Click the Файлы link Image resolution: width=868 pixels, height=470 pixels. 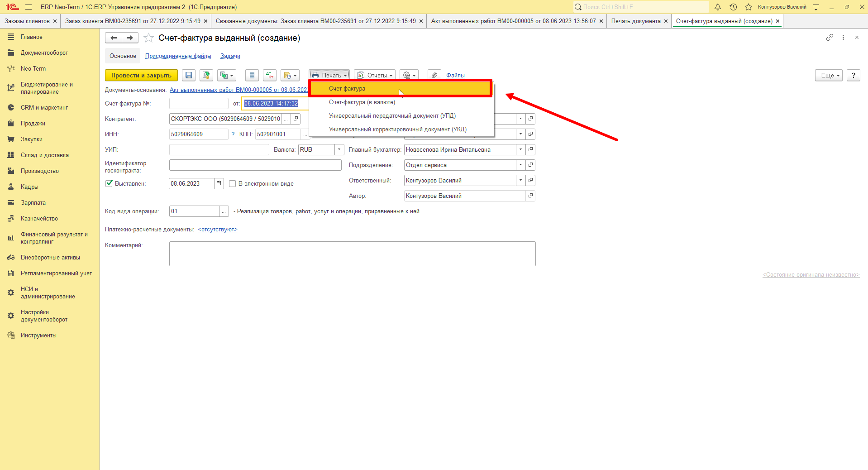pyautogui.click(x=455, y=75)
